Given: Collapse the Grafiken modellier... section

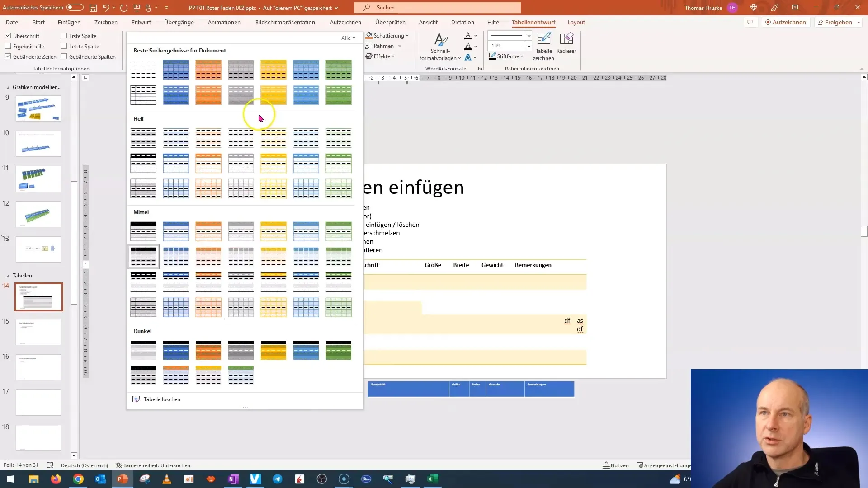Looking at the screenshot, I should coord(8,87).
